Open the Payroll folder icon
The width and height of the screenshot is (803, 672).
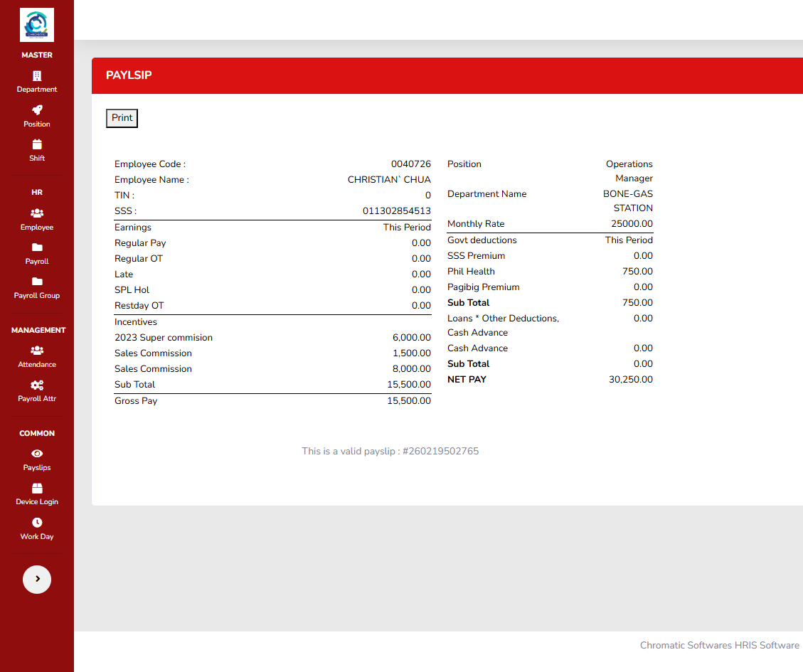[37, 247]
